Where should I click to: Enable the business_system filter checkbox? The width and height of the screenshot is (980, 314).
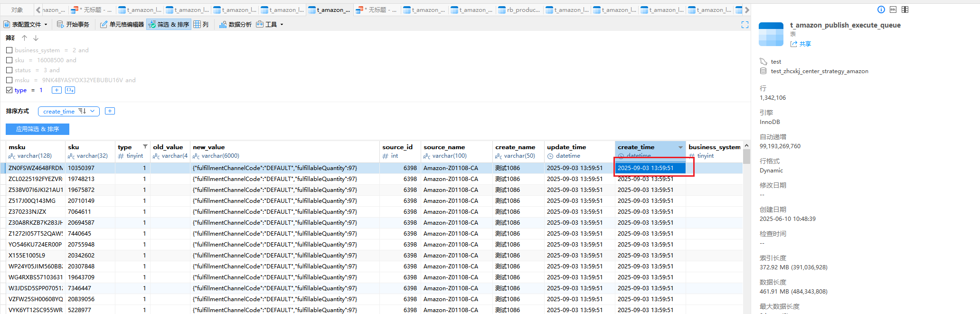pos(9,50)
